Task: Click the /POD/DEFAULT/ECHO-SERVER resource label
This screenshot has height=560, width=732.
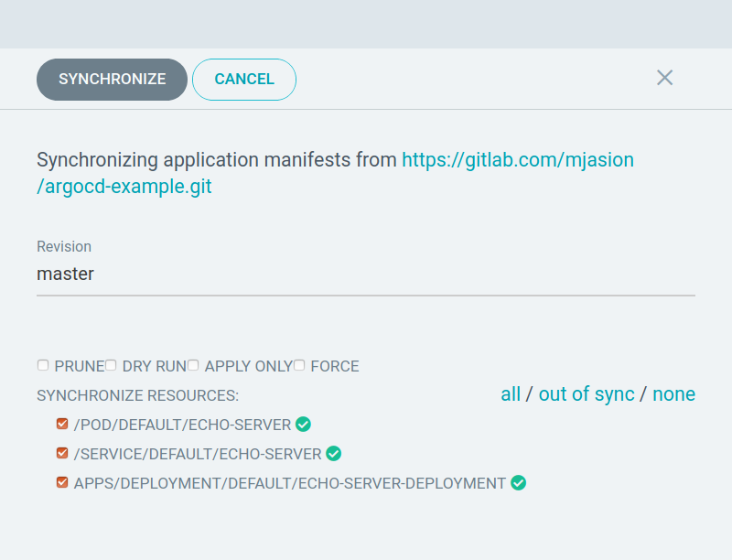Action: (182, 425)
